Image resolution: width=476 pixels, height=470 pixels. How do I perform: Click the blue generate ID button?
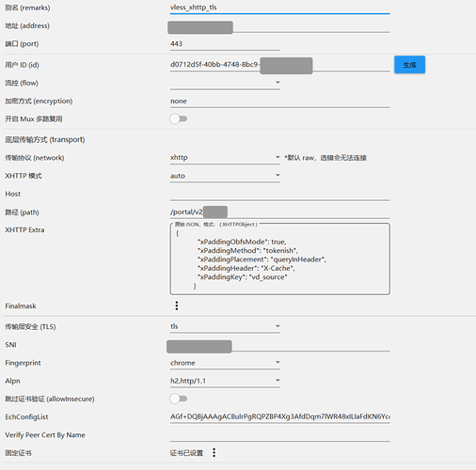click(x=409, y=65)
